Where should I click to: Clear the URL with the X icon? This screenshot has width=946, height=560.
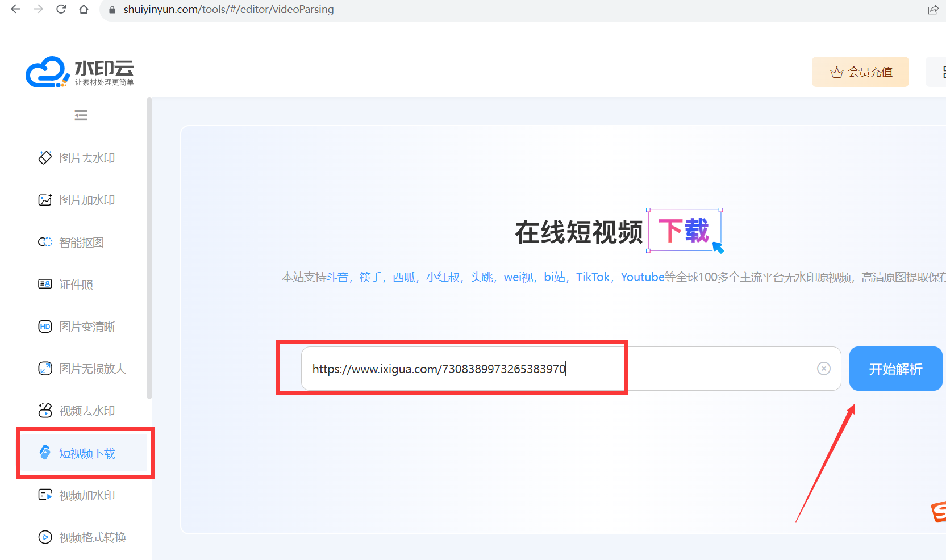point(823,369)
